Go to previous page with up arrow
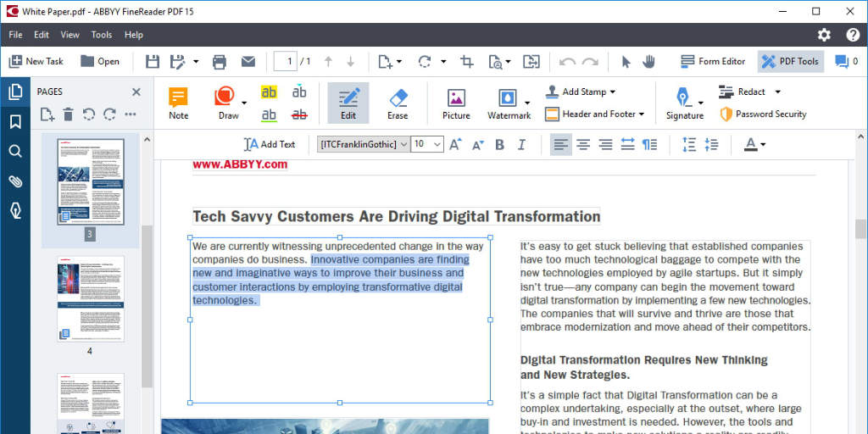Image resolution: width=868 pixels, height=434 pixels. 328,61
